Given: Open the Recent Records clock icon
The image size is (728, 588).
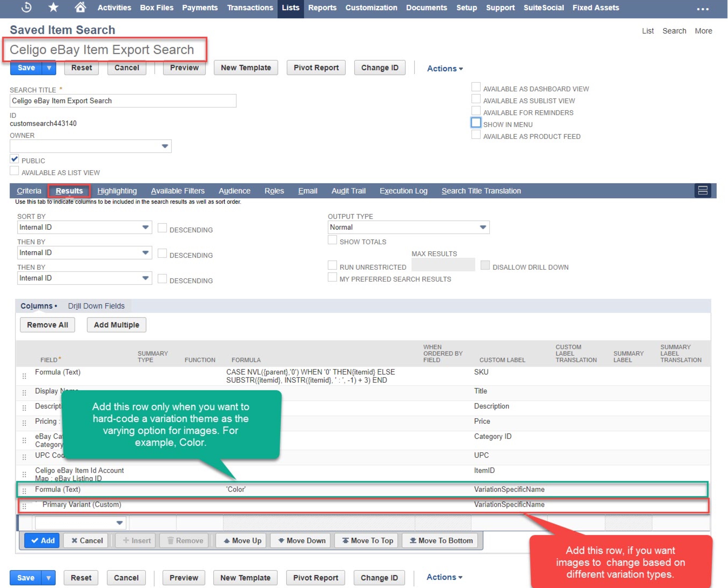Looking at the screenshot, I should [26, 7].
